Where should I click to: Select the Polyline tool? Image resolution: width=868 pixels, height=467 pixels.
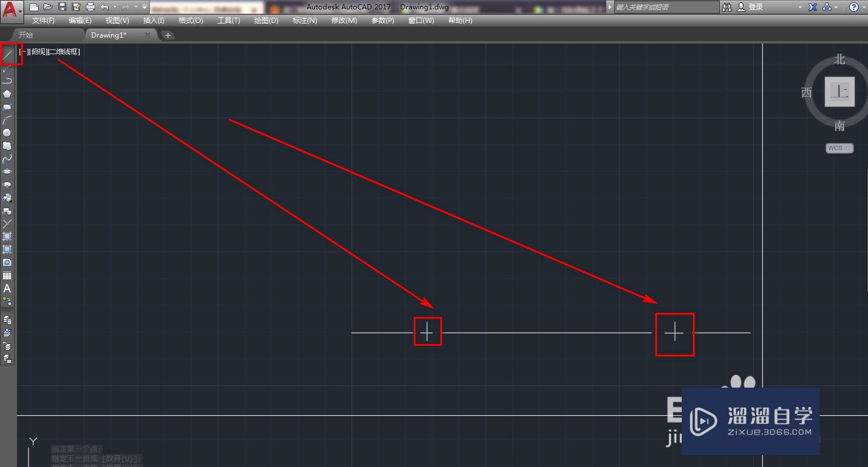(x=7, y=81)
